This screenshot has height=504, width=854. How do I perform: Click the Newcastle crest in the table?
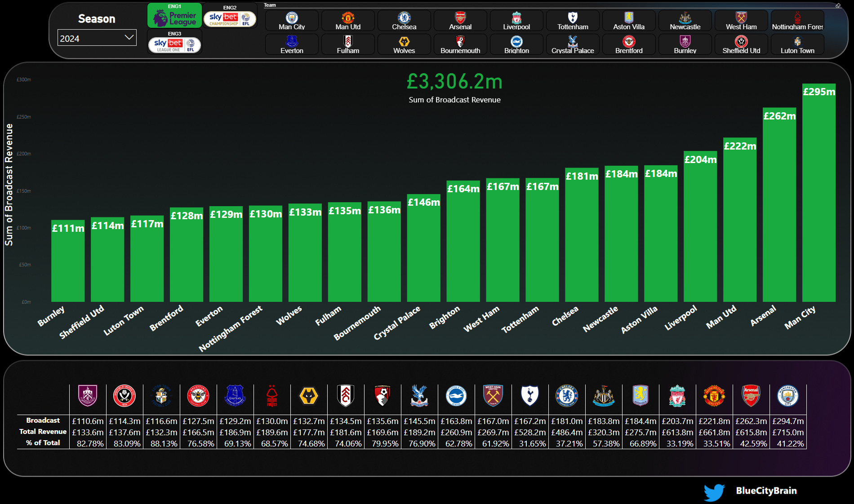(x=604, y=396)
